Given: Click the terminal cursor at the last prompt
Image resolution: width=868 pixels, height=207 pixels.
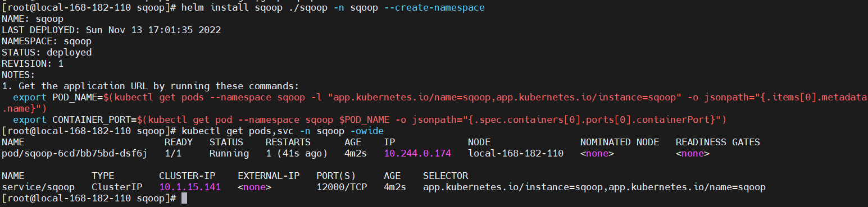Looking at the screenshot, I should (x=184, y=198).
